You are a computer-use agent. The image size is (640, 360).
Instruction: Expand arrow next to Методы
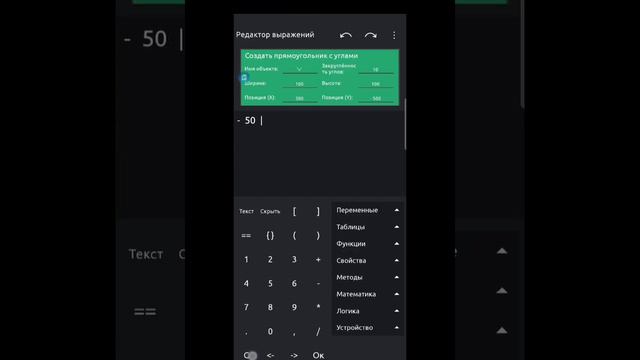pyautogui.click(x=396, y=277)
